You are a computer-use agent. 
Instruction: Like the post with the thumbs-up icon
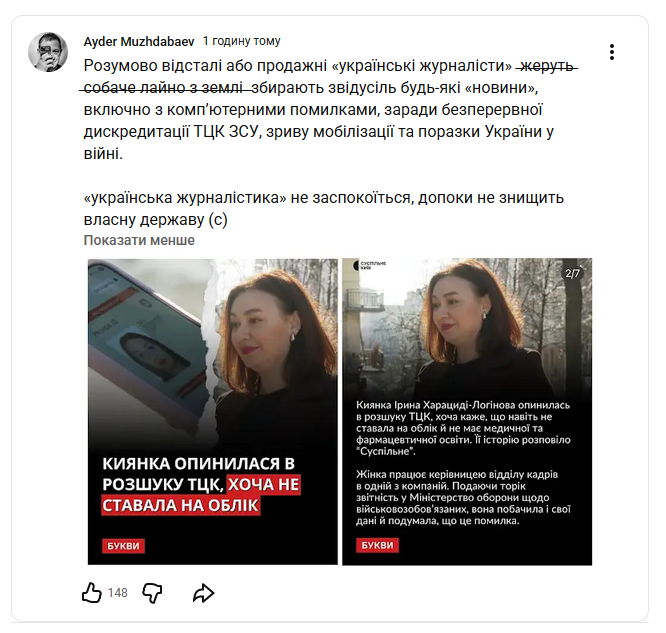tap(91, 592)
